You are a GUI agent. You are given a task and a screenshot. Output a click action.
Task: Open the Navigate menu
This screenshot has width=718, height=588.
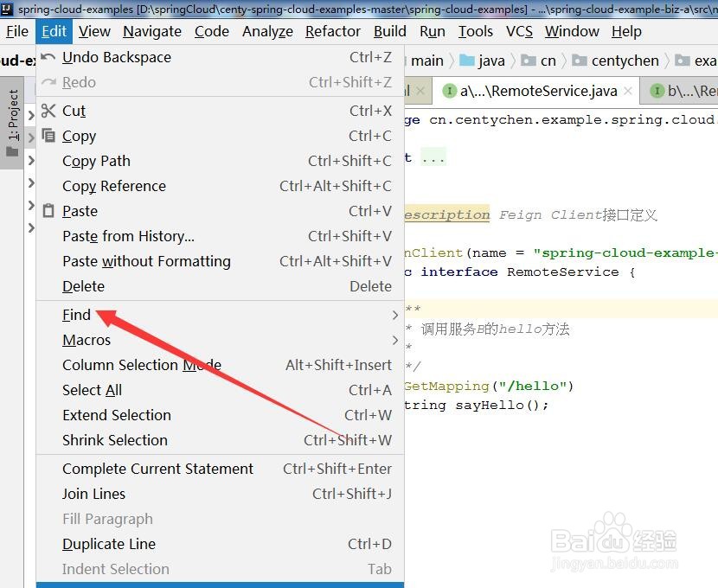152,31
